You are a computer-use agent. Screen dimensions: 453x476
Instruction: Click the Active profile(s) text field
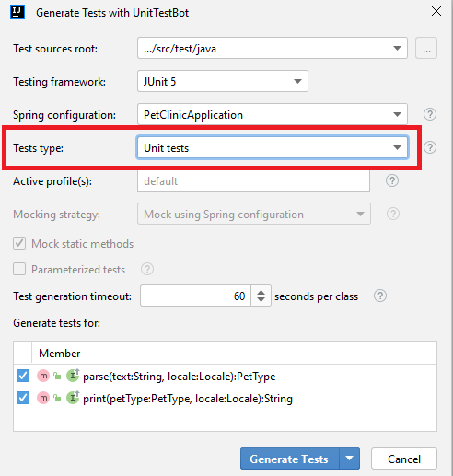coord(253,180)
